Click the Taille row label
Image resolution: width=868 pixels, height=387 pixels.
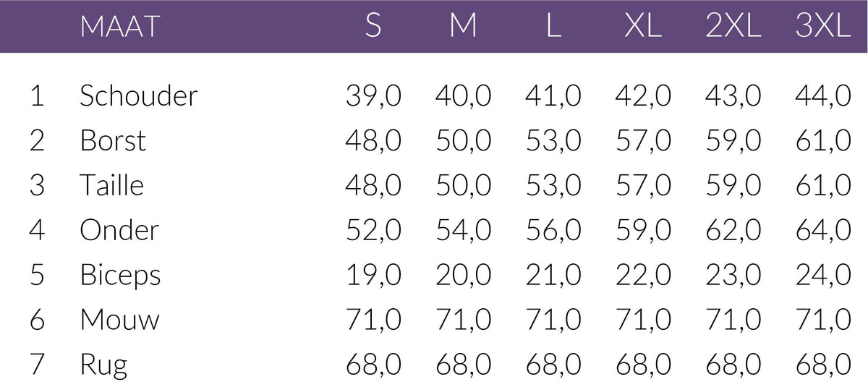(111, 185)
